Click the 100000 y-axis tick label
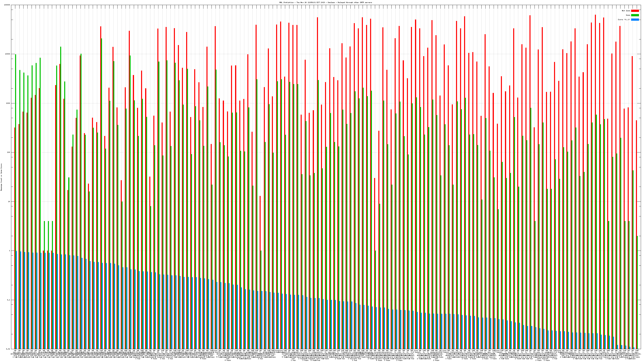Viewport: 644px width, 362px height. (7, 5)
